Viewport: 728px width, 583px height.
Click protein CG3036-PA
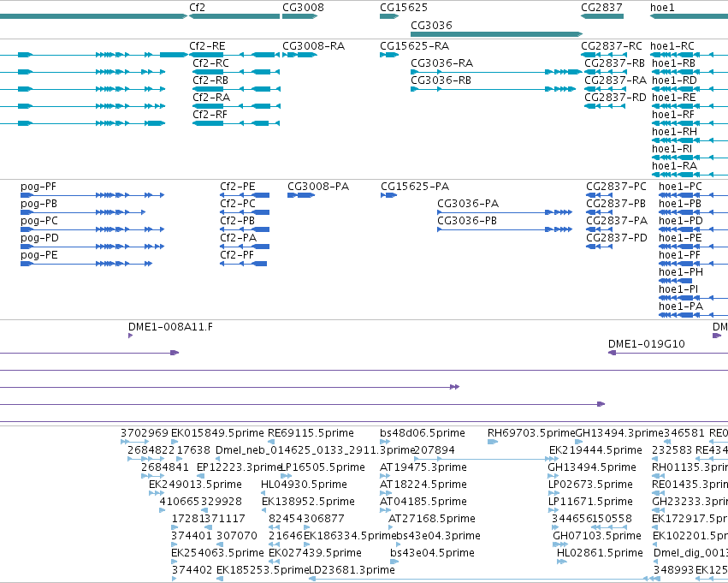[x=468, y=204]
